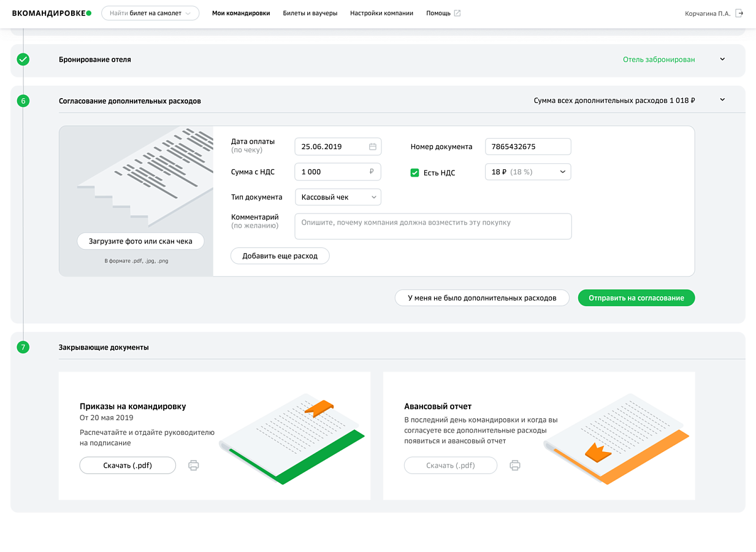756x552 pixels.
Task: Click the printer icon beside Авансовый отчет
Action: point(515,466)
